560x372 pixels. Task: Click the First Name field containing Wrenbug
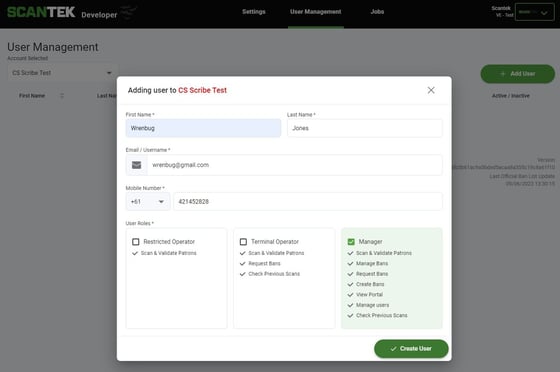point(203,128)
